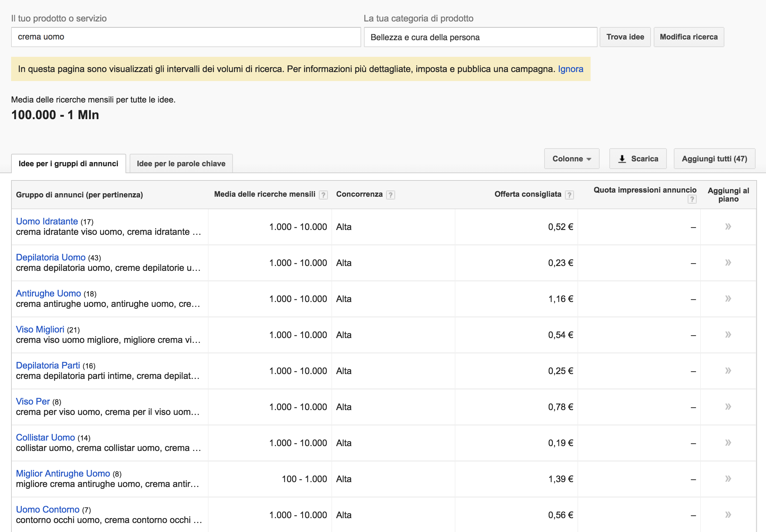Add Viso Per row to the plan
The image size is (766, 532).
point(728,407)
